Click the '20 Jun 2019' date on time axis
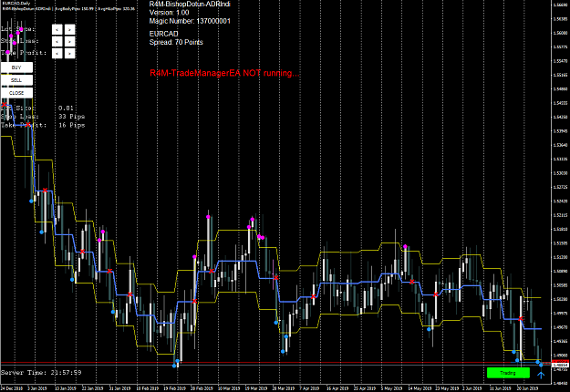Image resolution: width=570 pixels, height=392 pixels. pos(527,388)
